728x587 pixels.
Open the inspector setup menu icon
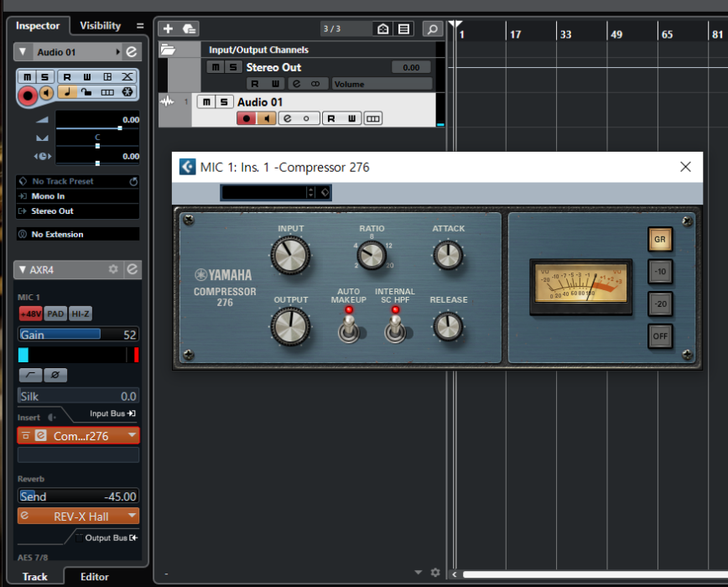click(x=140, y=26)
